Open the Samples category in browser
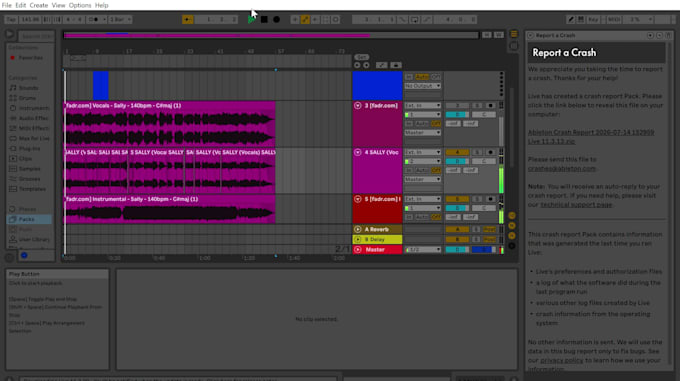Image resolution: width=680 pixels, height=381 pixels. [x=29, y=169]
